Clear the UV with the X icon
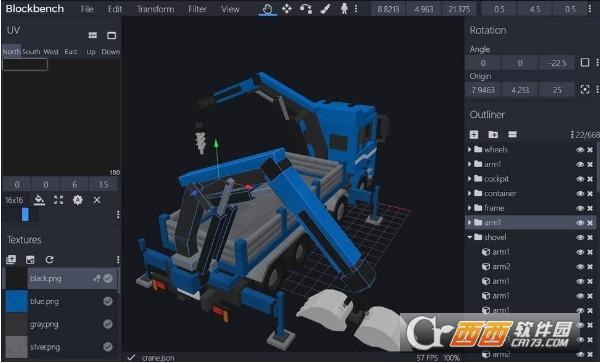The width and height of the screenshot is (600, 363). pos(97,200)
